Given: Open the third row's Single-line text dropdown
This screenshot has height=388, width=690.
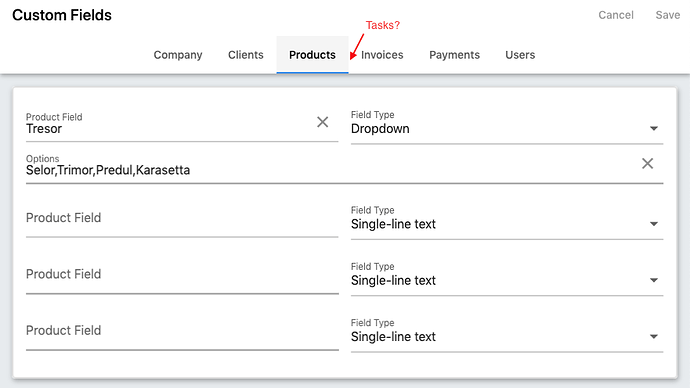Looking at the screenshot, I should [x=507, y=280].
